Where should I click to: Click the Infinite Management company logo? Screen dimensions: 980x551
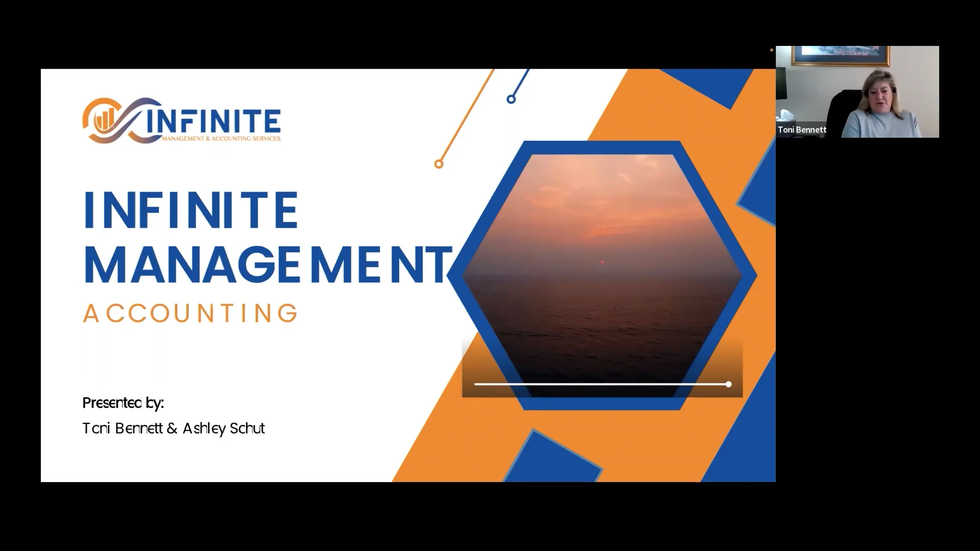[181, 122]
